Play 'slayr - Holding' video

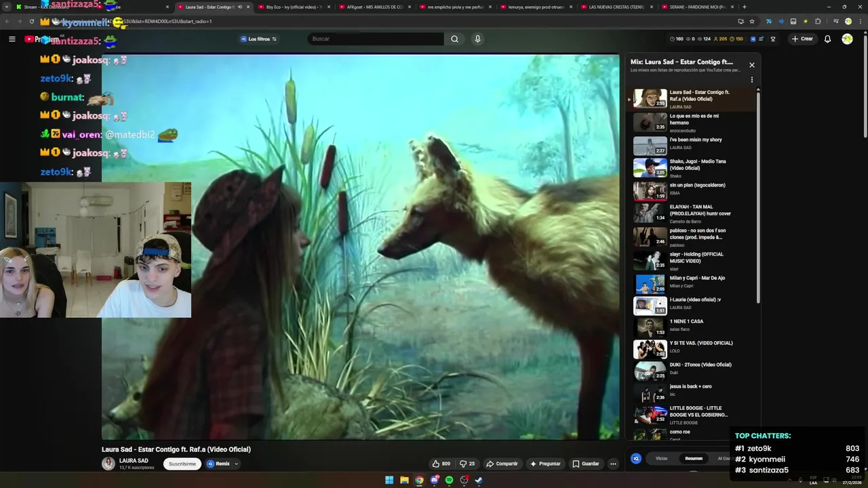pyautogui.click(x=694, y=260)
